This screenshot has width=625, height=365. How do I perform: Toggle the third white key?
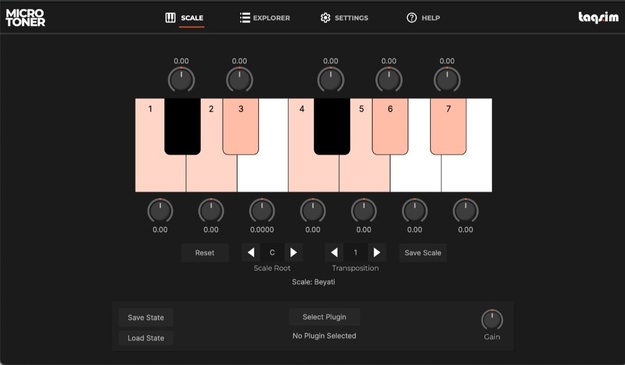[263, 173]
